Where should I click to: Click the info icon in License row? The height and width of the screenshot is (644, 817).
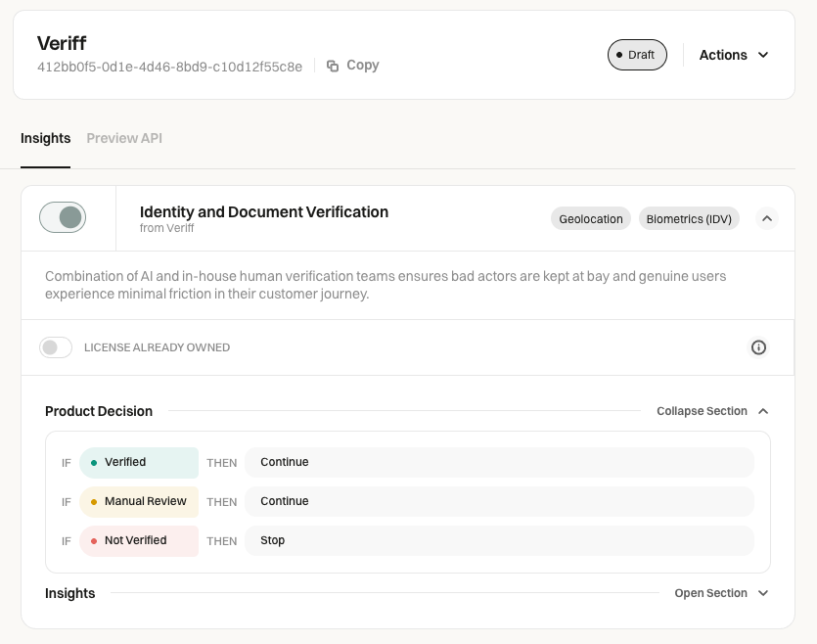(x=758, y=347)
